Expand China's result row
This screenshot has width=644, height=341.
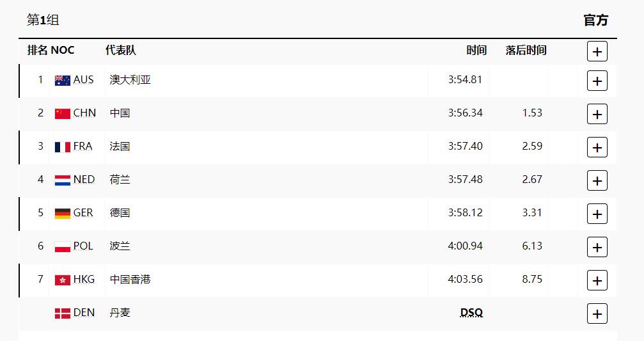597,114
